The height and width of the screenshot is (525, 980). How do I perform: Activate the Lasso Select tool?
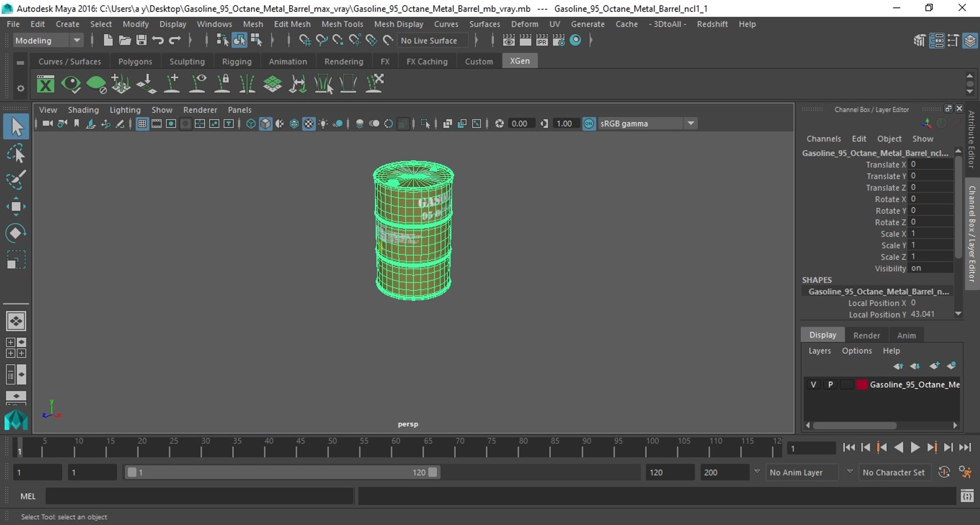(x=16, y=153)
